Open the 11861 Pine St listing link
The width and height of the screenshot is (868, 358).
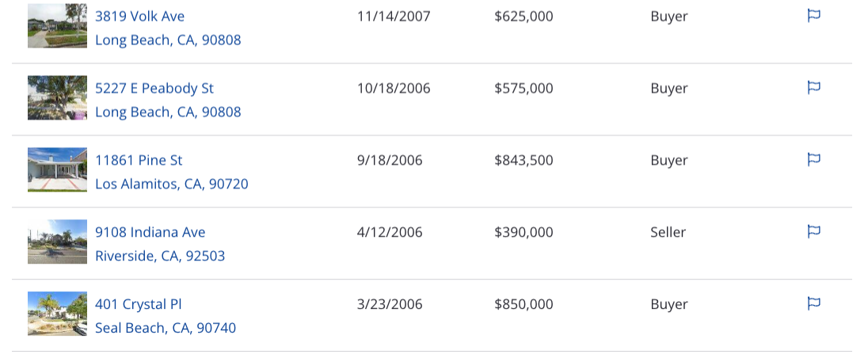point(139,160)
